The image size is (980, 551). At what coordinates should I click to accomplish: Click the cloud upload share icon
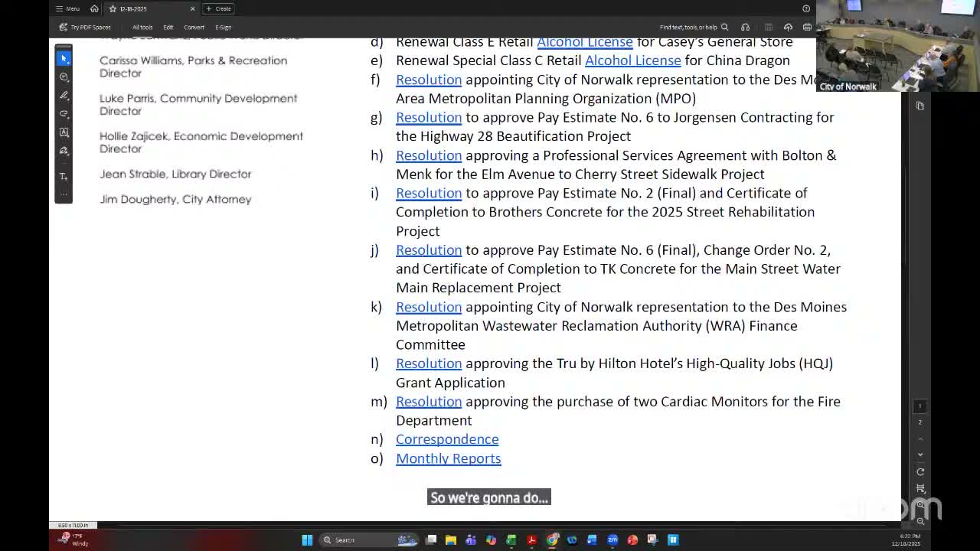788,28
